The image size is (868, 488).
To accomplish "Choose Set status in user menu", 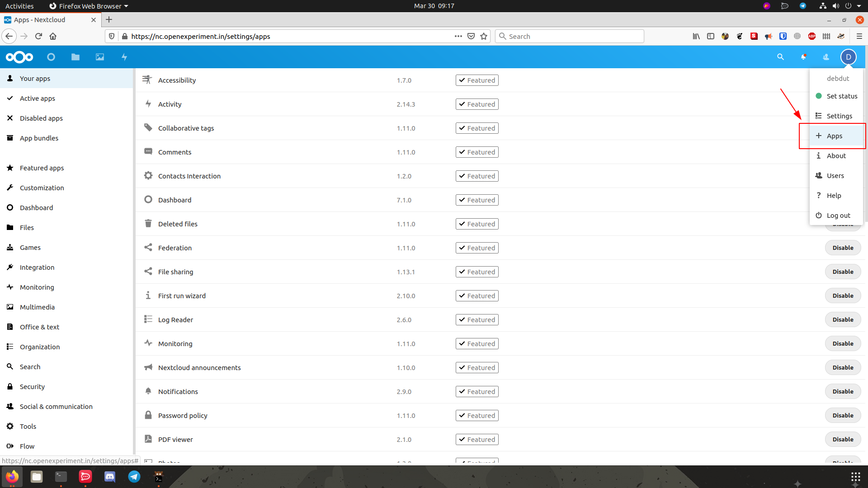I will [836, 96].
